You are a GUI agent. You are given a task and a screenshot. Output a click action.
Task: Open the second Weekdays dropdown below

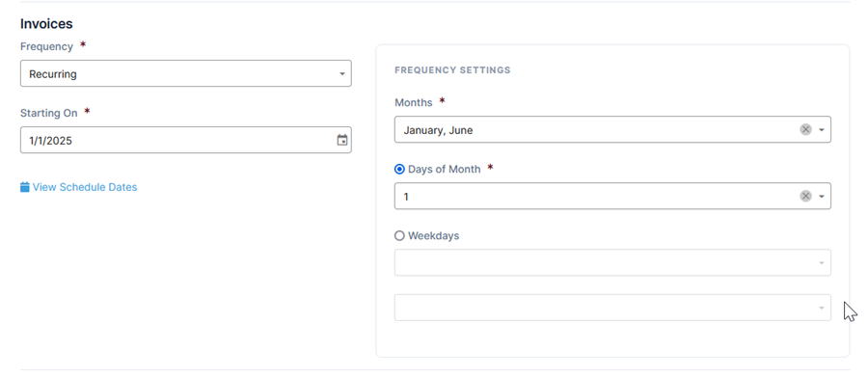coord(612,308)
